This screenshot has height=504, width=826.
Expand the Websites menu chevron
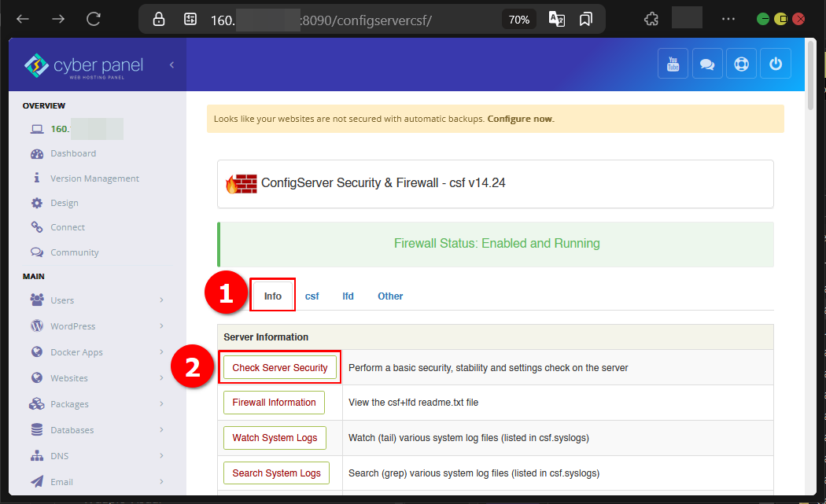click(161, 377)
